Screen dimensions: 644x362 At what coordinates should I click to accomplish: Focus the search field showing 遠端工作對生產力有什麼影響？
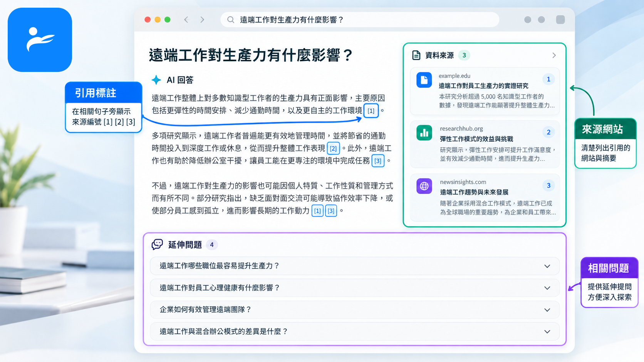360,20
